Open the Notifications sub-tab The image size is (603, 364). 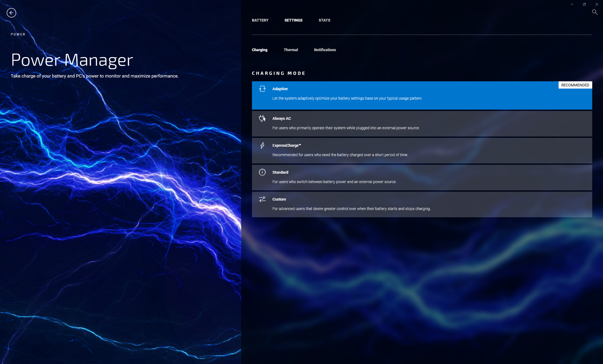(325, 50)
